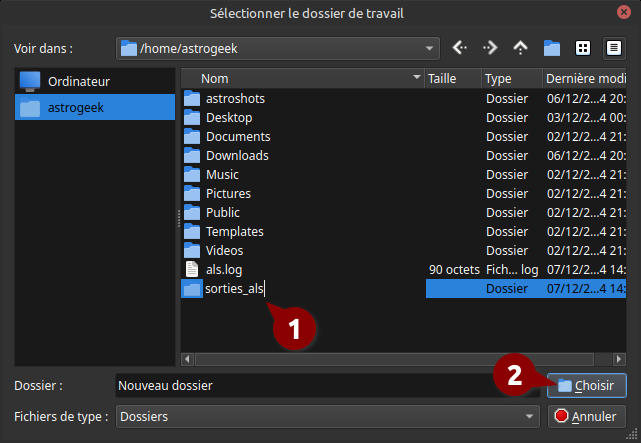
Task: Click the Music folder icon
Action: tap(192, 175)
